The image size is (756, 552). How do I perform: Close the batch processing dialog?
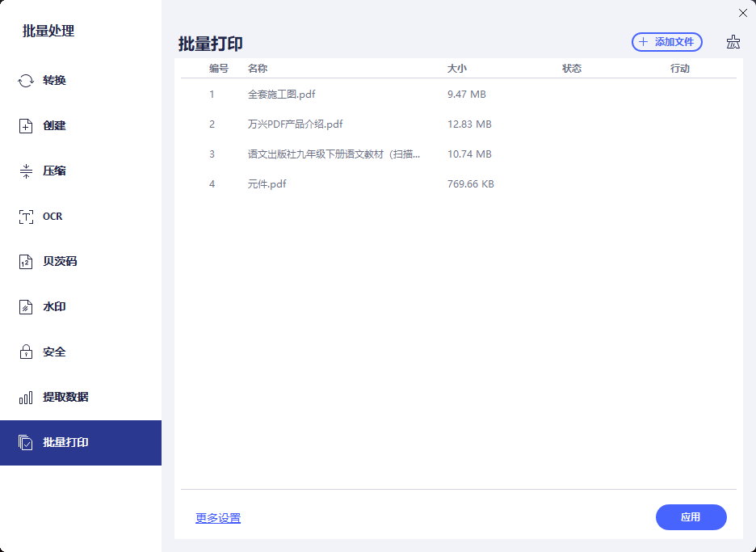[x=742, y=13]
